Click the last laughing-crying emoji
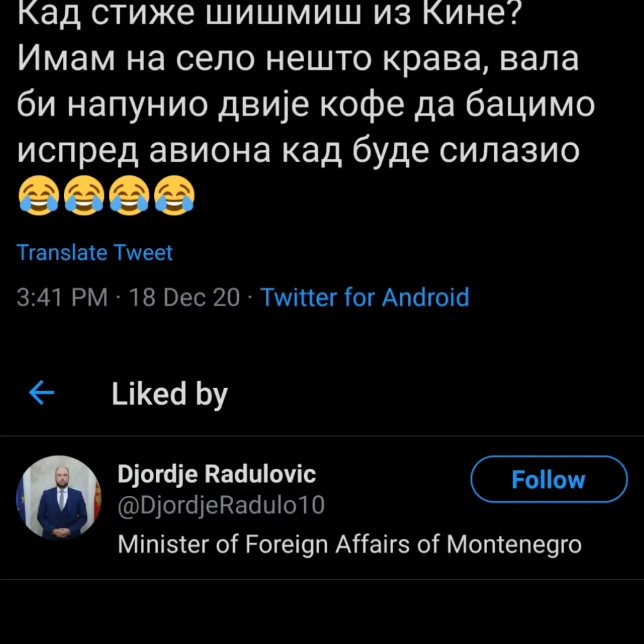Viewport: 644px width, 644px height. click(174, 195)
